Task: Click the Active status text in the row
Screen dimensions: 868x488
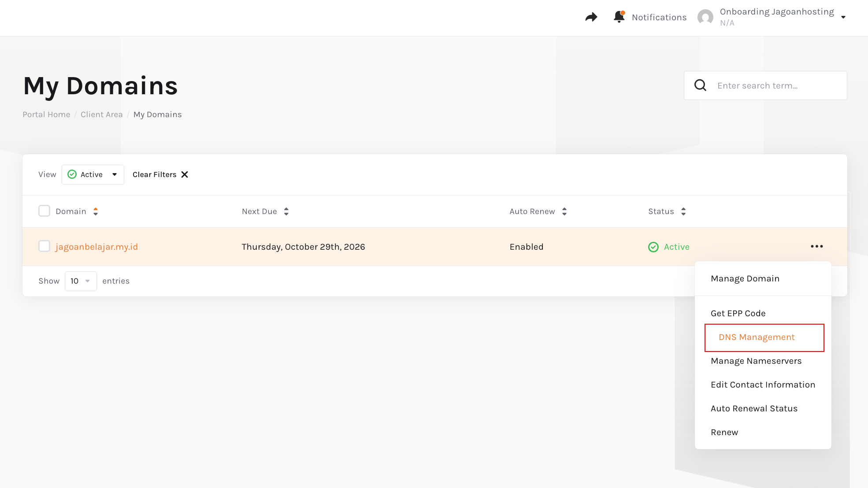Action: click(x=676, y=247)
